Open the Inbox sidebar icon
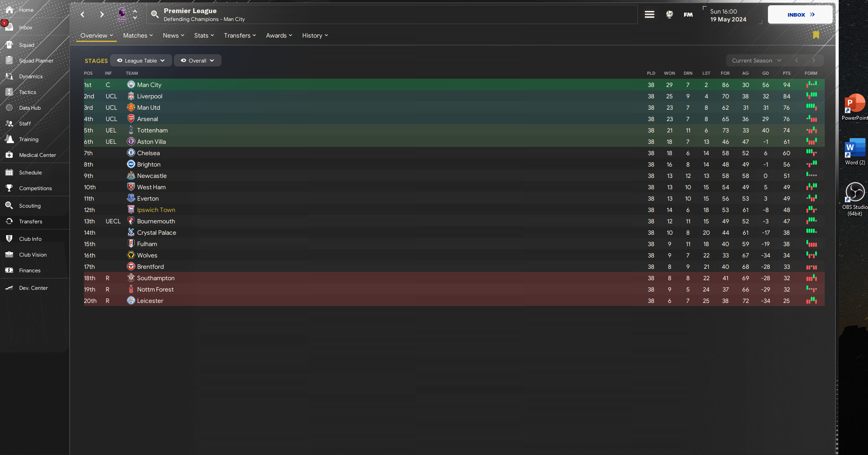 [9, 27]
